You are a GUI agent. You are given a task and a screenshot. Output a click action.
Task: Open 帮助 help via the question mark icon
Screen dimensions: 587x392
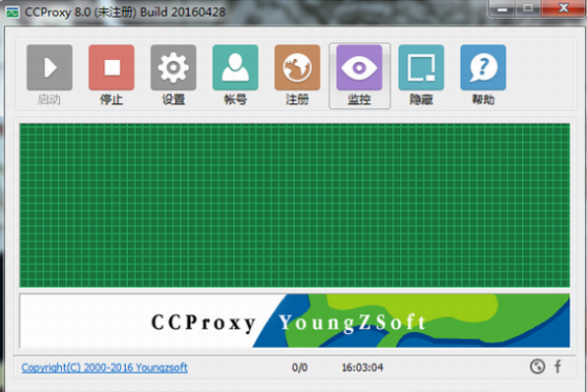(483, 75)
